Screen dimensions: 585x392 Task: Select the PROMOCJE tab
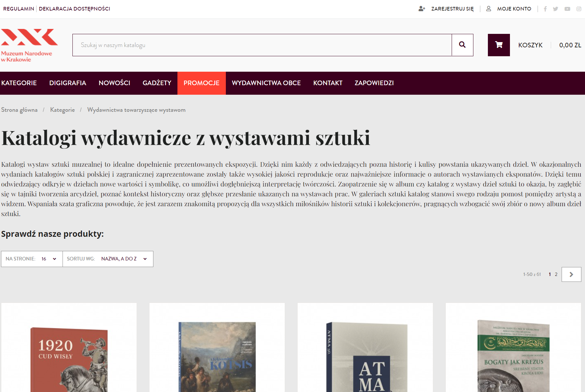click(x=201, y=83)
